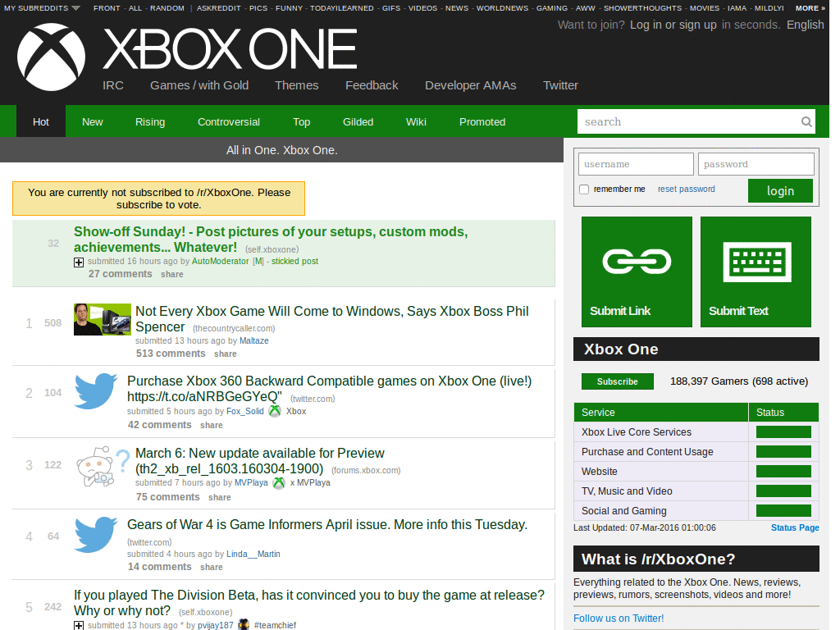Click the green login button
840x630 pixels.
780,190
